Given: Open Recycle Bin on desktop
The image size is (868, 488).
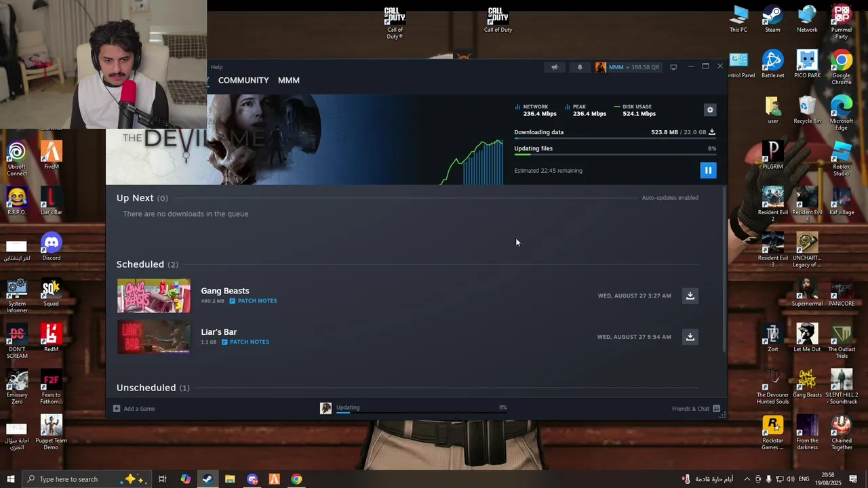Looking at the screenshot, I should coord(807,110).
